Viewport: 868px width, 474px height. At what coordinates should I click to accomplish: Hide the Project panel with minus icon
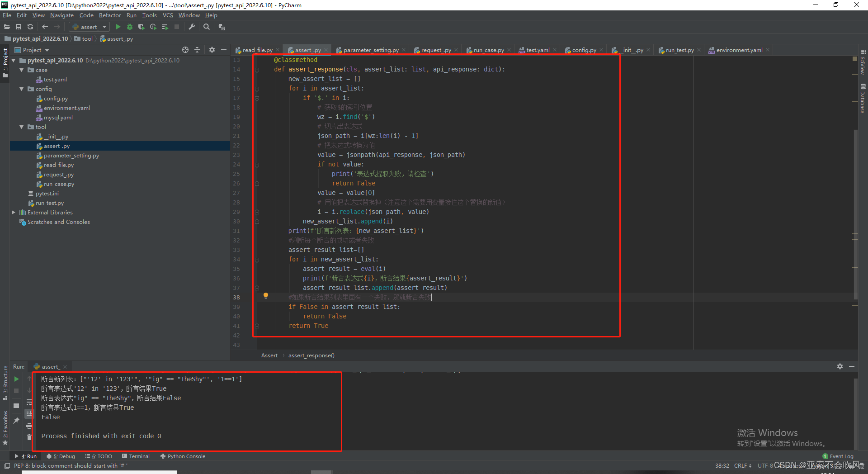224,50
